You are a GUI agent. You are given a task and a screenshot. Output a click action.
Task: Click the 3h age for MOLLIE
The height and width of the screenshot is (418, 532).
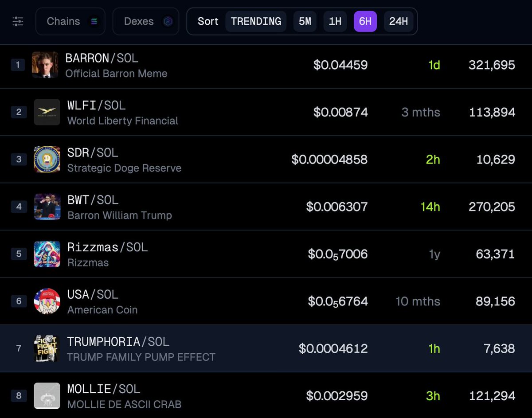pyautogui.click(x=433, y=396)
